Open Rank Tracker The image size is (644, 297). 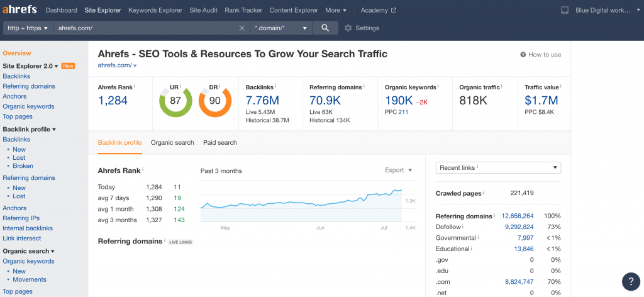point(243,10)
